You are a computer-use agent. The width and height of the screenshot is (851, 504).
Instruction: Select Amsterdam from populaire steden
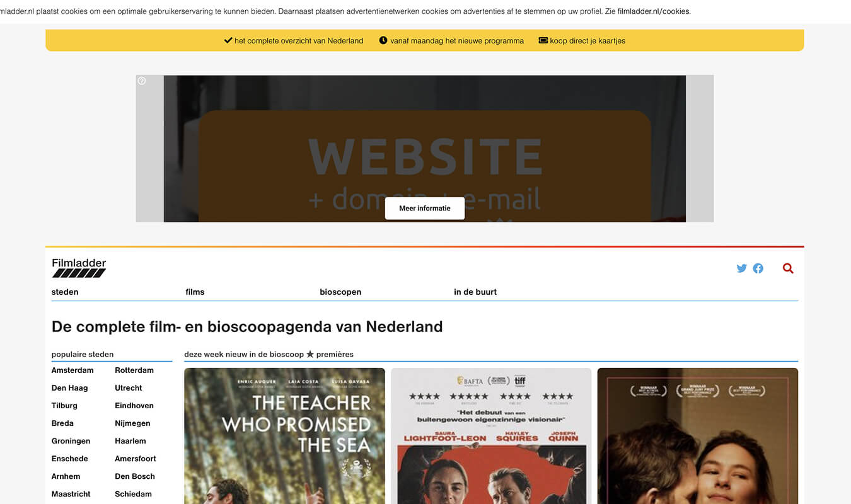(x=72, y=370)
